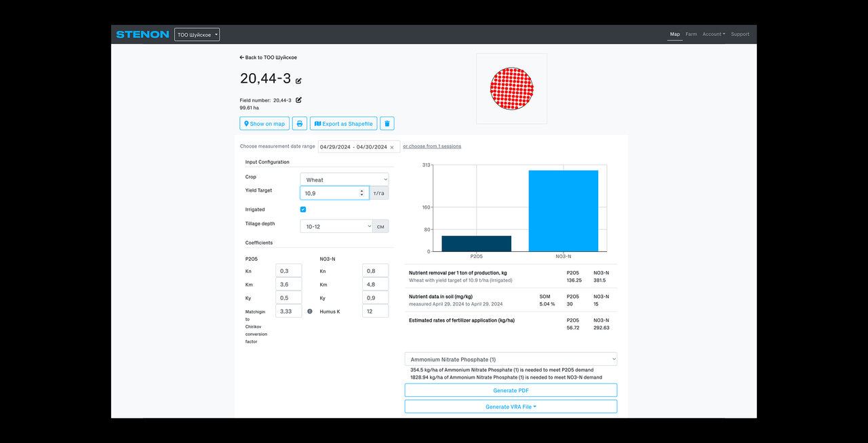The width and height of the screenshot is (868, 443).
Task: Click the edit icon beside the 20,44-3 title
Action: pyautogui.click(x=298, y=81)
